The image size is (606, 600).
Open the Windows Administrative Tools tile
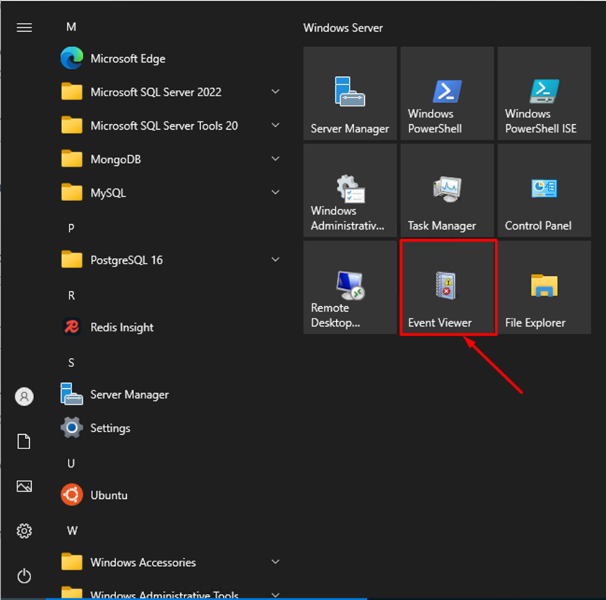coord(350,191)
